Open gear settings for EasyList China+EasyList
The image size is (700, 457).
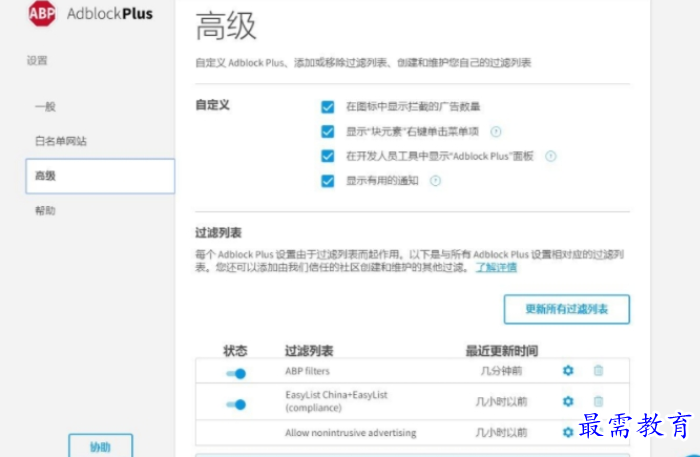(568, 401)
